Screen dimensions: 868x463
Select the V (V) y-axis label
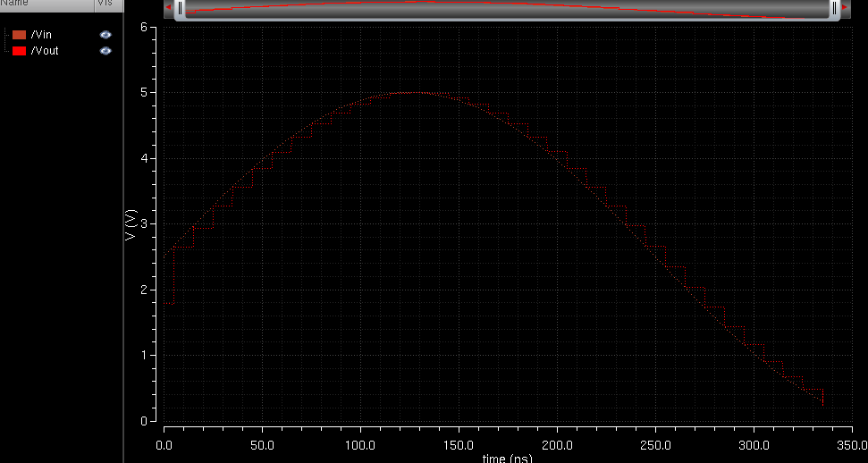pyautogui.click(x=132, y=224)
